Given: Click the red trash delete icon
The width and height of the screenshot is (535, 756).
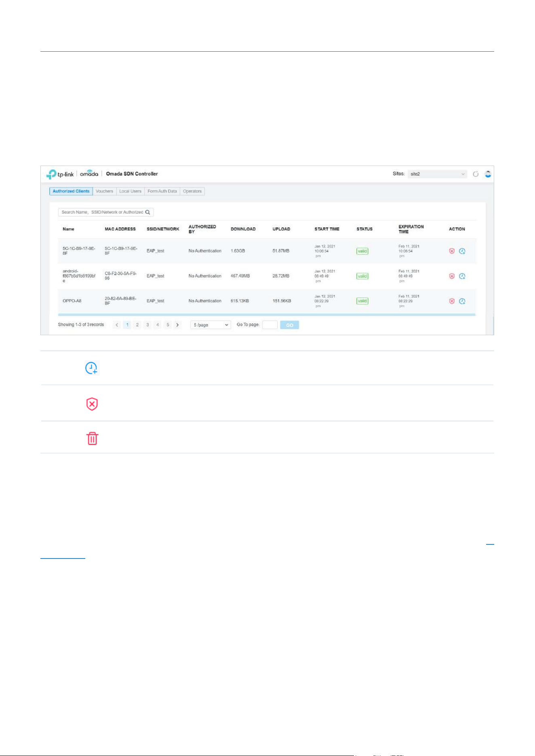Looking at the screenshot, I should (93, 439).
